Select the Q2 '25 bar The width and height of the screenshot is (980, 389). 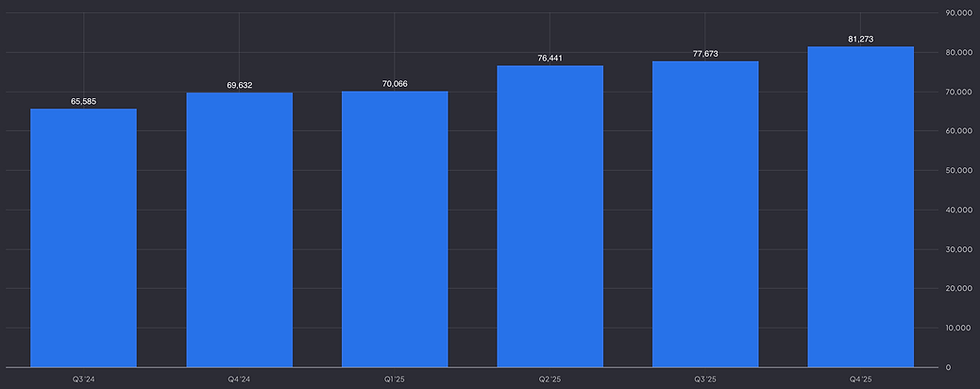pyautogui.click(x=550, y=216)
